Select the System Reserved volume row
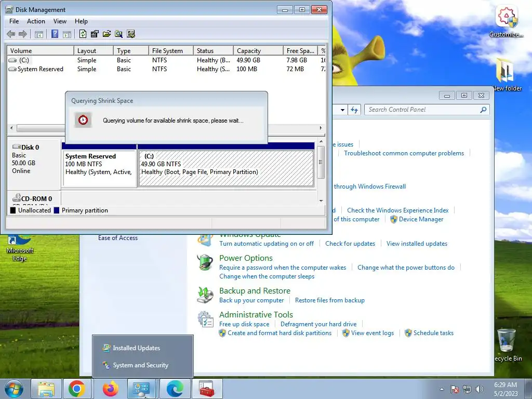532x399 pixels. (166, 69)
